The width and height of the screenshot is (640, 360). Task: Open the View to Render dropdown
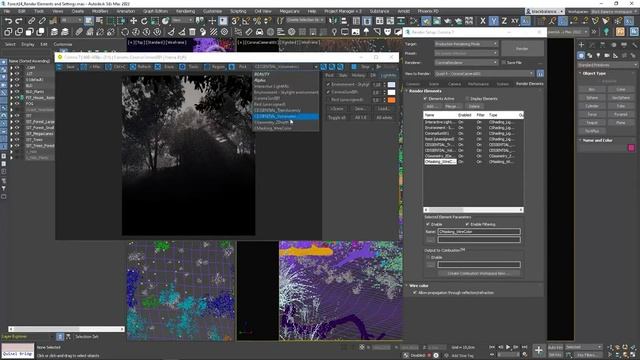(484, 73)
